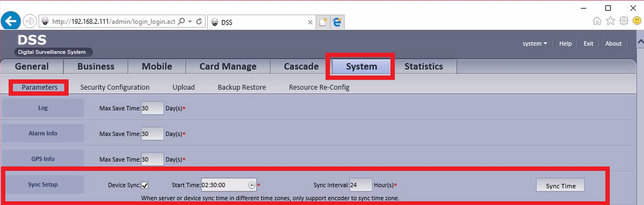This screenshot has height=205, width=644.
Task: Open a new browser tab
Action: (323, 22)
